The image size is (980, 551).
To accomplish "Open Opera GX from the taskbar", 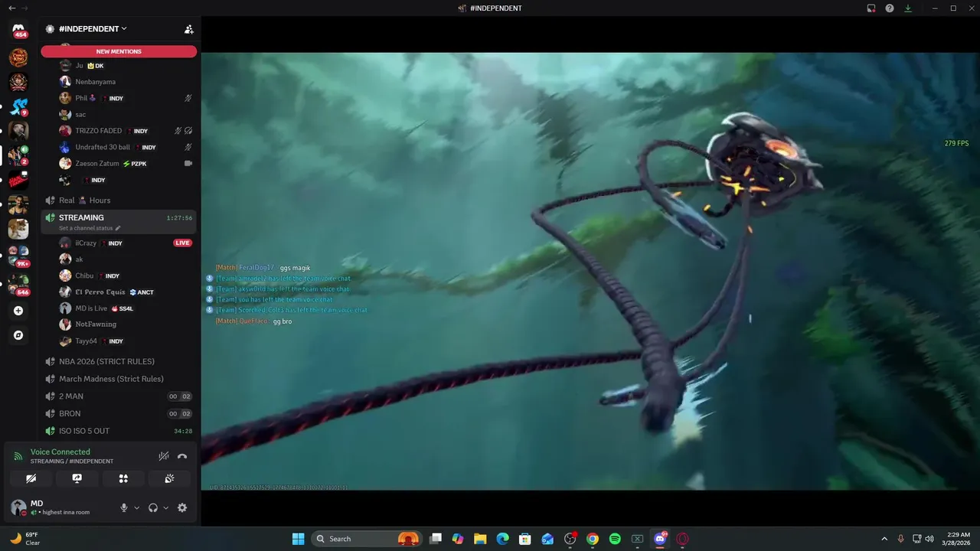I will point(682,539).
